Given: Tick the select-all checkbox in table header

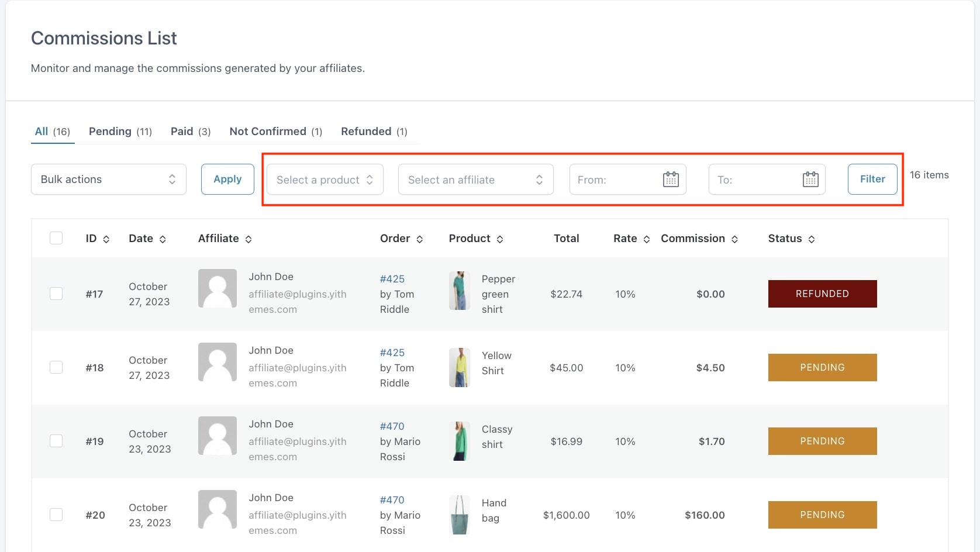Looking at the screenshot, I should pos(56,238).
